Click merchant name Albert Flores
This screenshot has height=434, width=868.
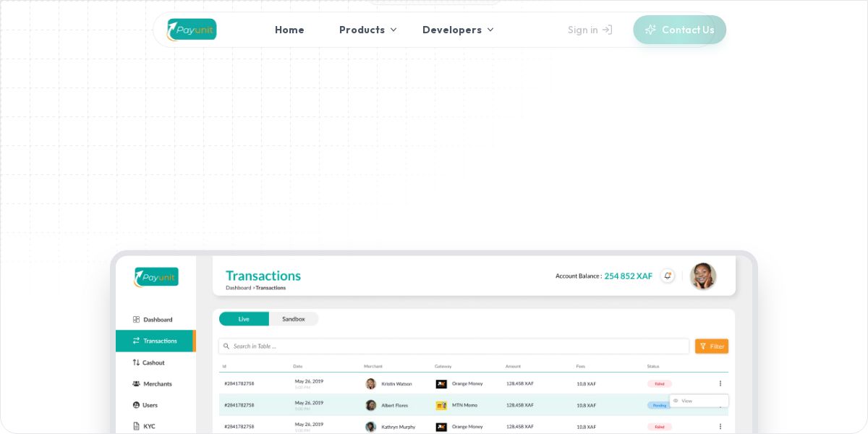coord(395,405)
